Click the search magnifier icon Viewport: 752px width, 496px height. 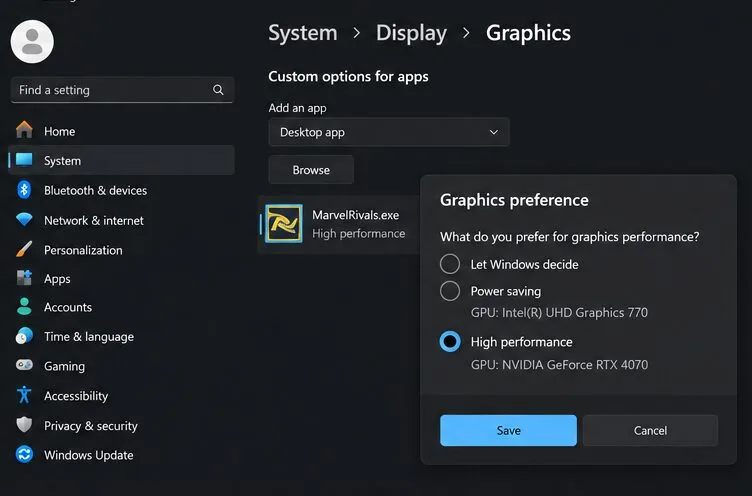(x=218, y=90)
